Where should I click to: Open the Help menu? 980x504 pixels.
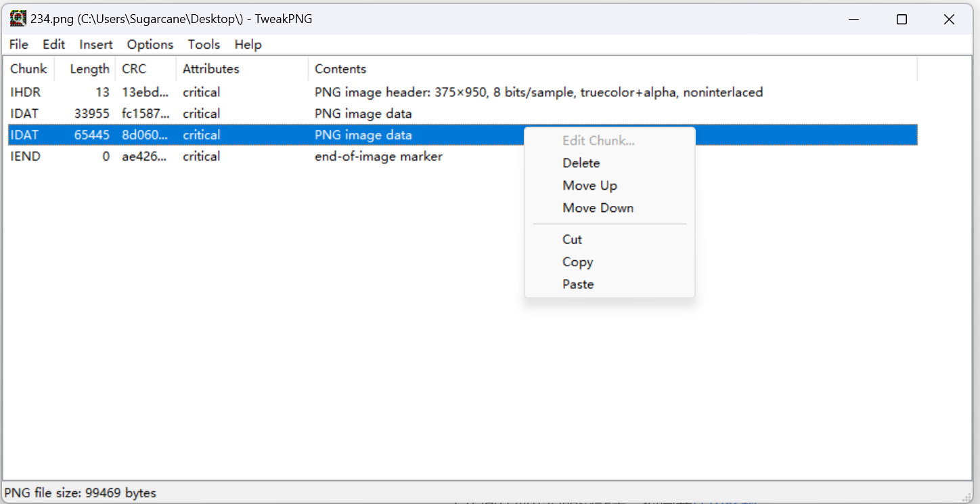point(248,45)
